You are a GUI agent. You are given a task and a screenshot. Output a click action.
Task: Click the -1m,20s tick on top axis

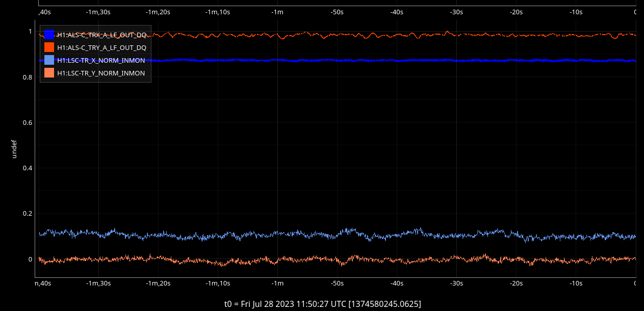pos(158,12)
